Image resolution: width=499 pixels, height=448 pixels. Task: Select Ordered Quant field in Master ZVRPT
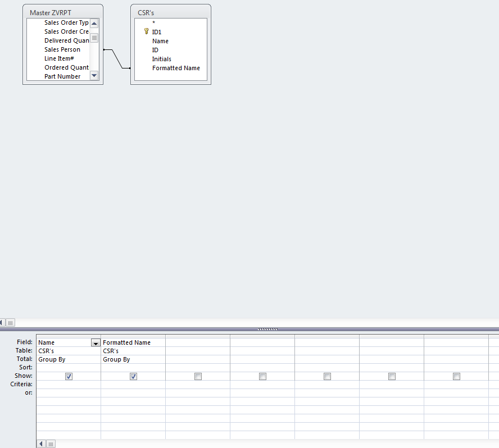66,67
